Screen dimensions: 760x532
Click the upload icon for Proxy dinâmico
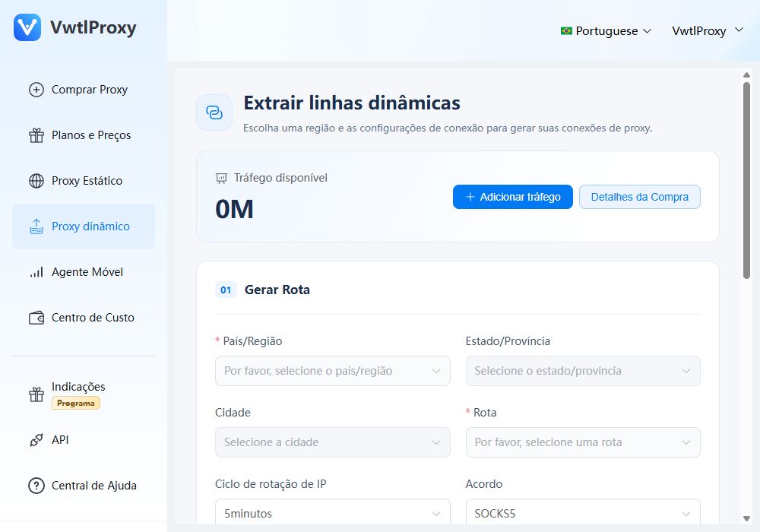[36, 226]
